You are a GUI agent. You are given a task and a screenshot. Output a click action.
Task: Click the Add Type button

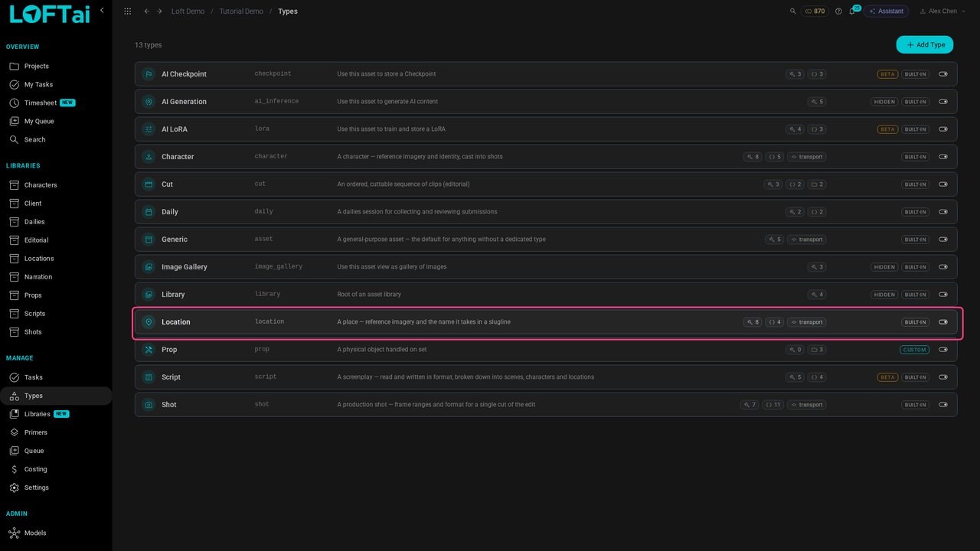click(925, 45)
